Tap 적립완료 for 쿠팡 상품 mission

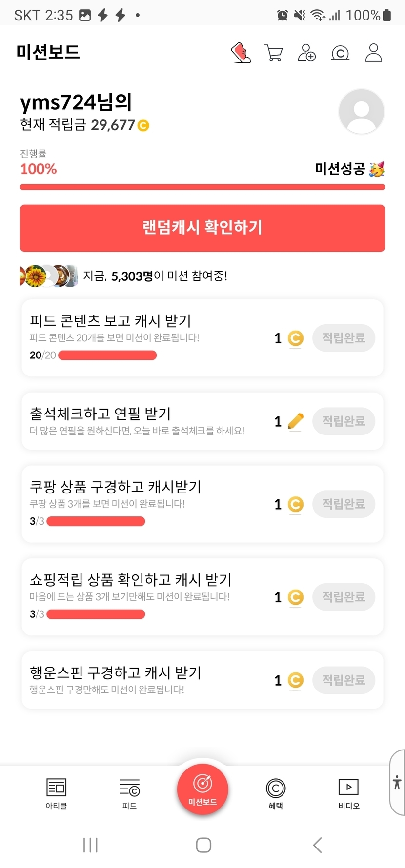[x=344, y=504]
